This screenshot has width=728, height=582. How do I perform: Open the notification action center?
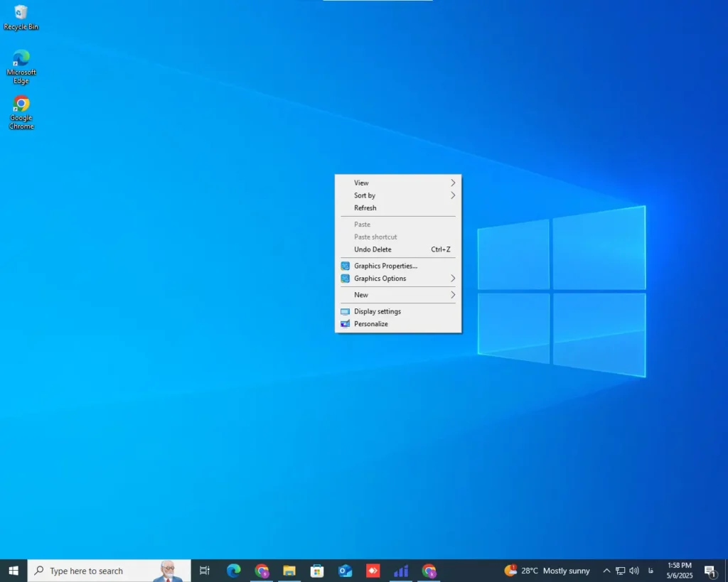[710, 571]
